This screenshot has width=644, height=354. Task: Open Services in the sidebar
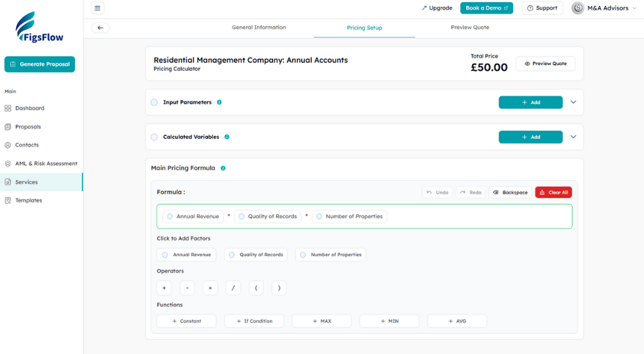click(41, 182)
